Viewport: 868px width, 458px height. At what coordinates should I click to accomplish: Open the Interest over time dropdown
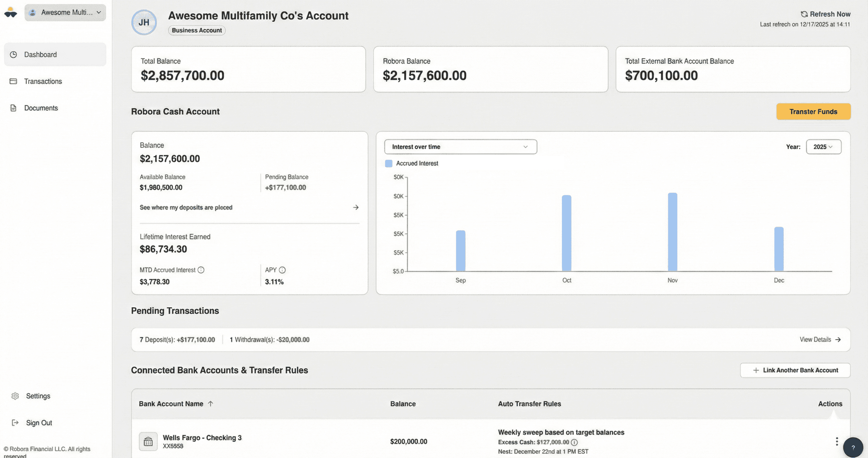pyautogui.click(x=460, y=147)
